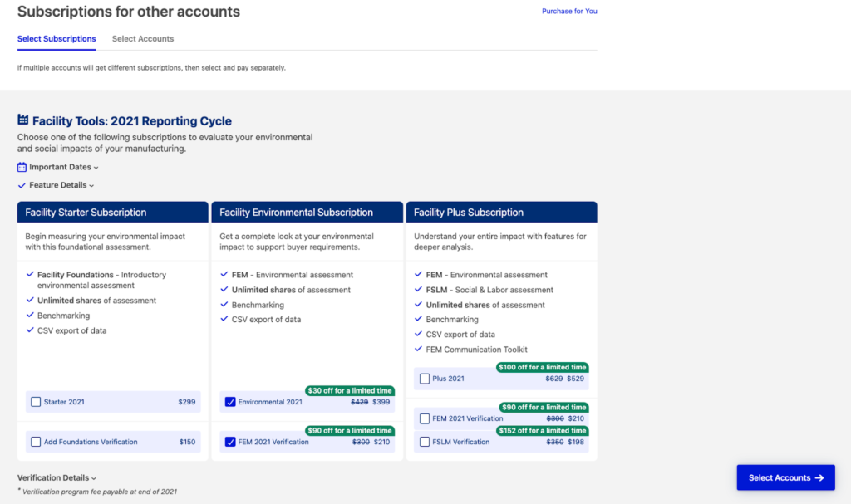Click the Facility Environmental Subscription header
This screenshot has width=851, height=504.
(307, 212)
